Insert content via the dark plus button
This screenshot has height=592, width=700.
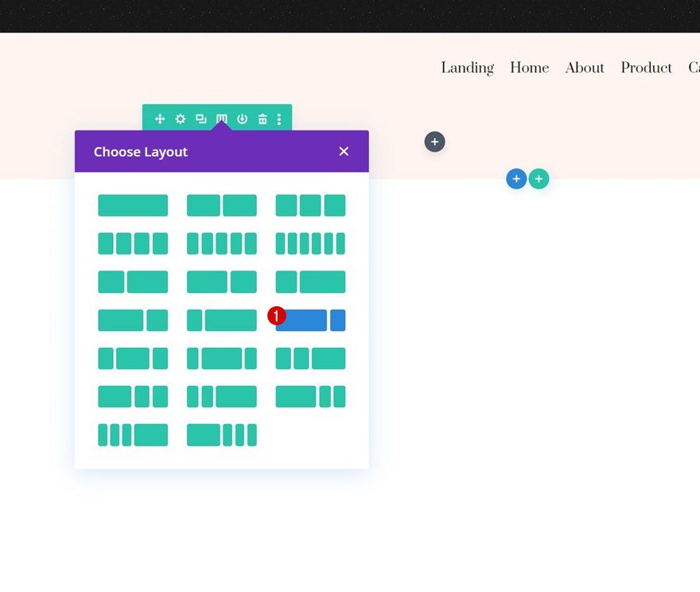pyautogui.click(x=434, y=142)
